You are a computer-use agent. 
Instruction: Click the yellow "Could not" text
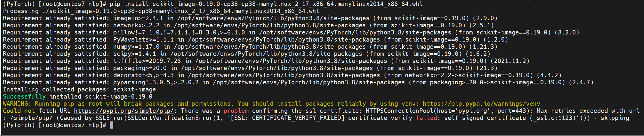(19, 111)
